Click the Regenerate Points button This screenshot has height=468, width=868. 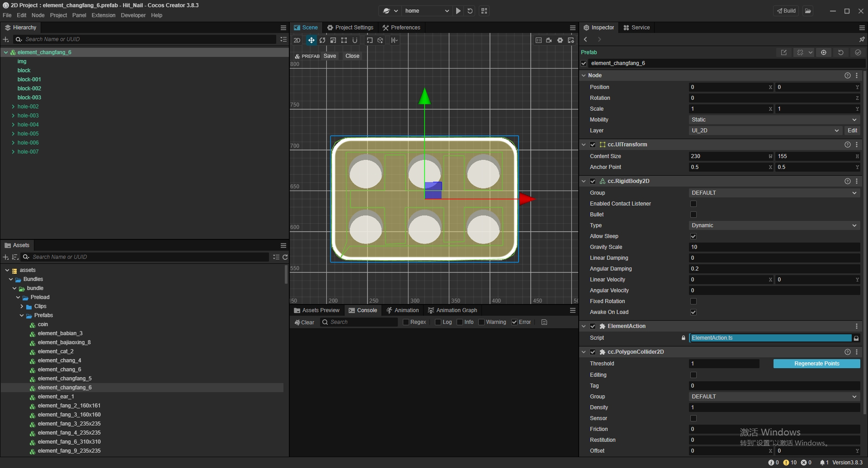816,364
